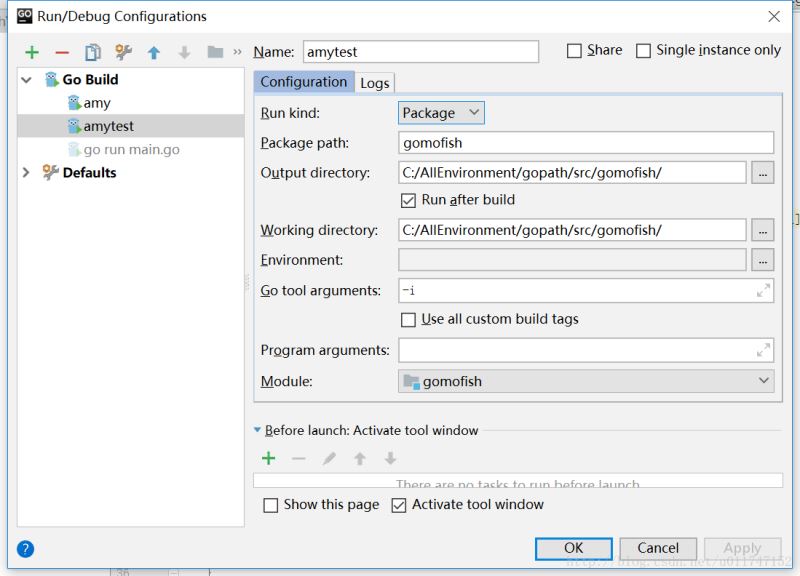
Task: Enable the Share checkbox
Action: [574, 51]
